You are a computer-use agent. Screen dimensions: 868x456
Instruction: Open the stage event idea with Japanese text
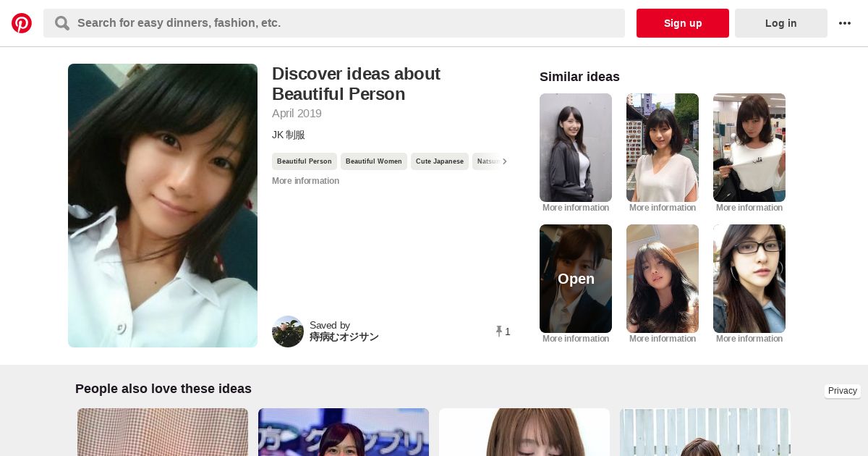(344, 432)
